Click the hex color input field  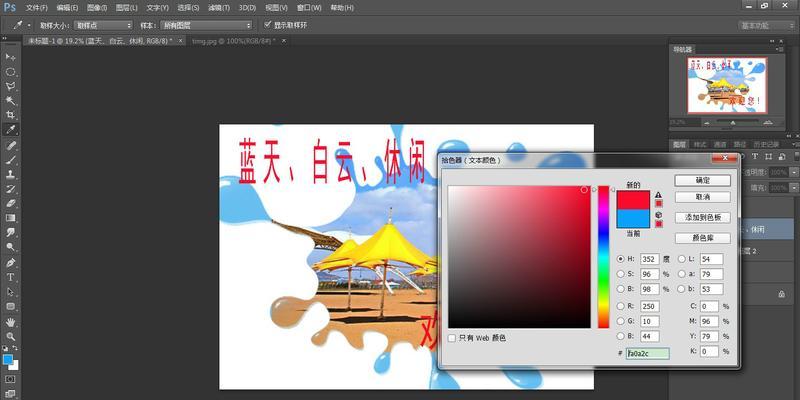(647, 353)
